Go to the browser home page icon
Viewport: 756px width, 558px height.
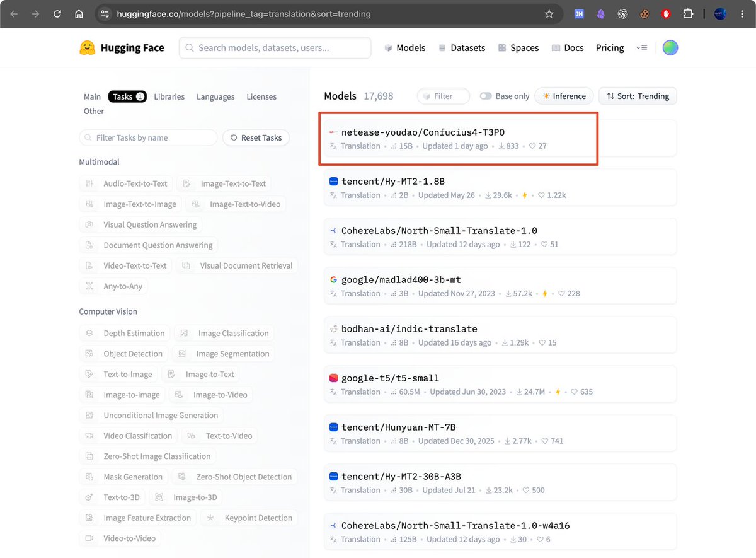[x=79, y=14]
